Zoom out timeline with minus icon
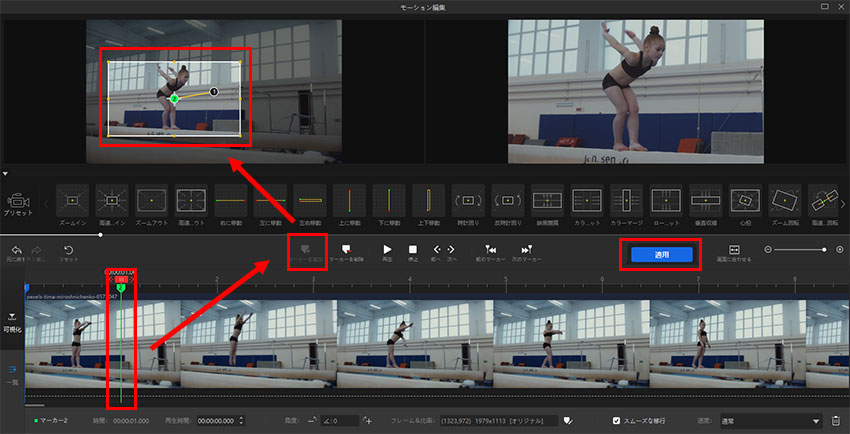The height and width of the screenshot is (434, 850). tap(768, 249)
